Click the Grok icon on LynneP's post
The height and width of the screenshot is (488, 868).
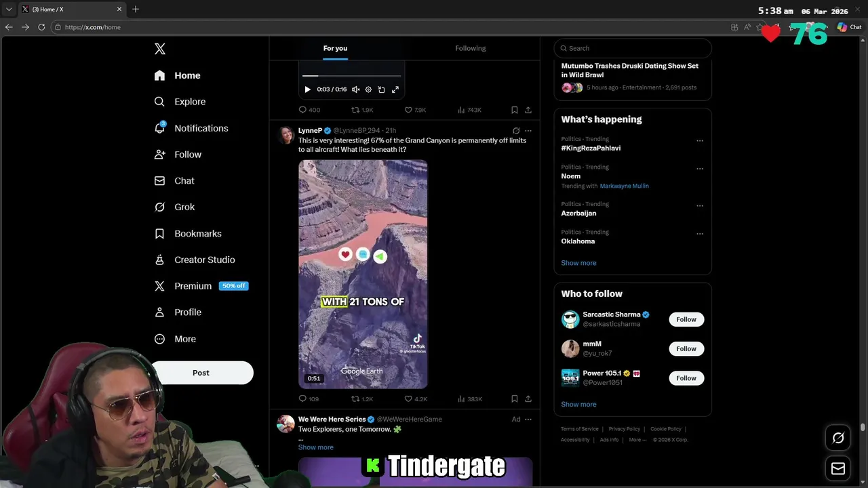516,131
